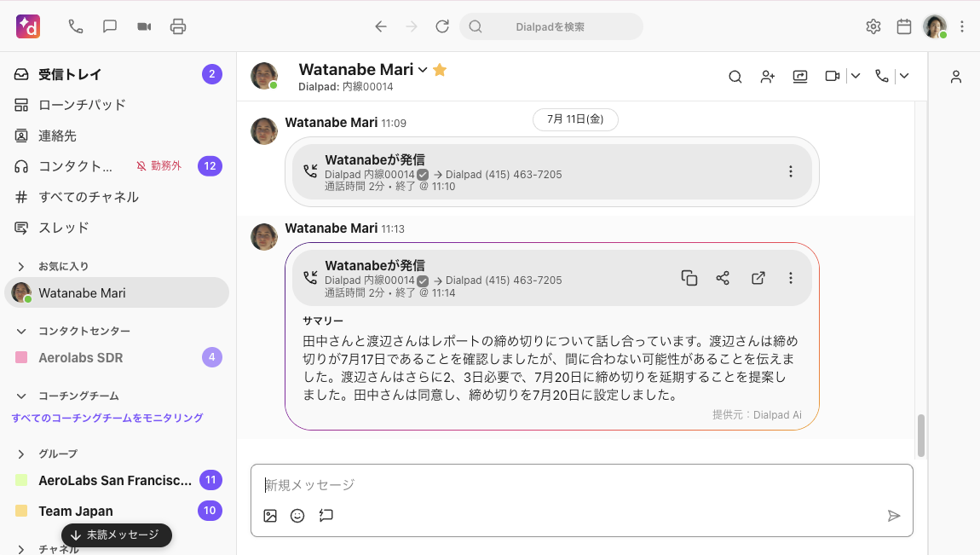Open スレッド threads
The width and height of the screenshot is (980, 555).
118,228
